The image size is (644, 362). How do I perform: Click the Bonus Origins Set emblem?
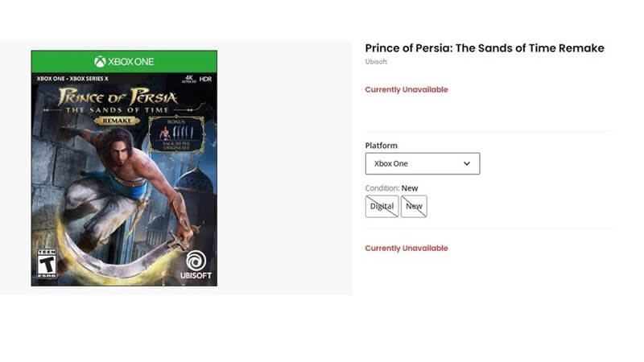pos(176,135)
